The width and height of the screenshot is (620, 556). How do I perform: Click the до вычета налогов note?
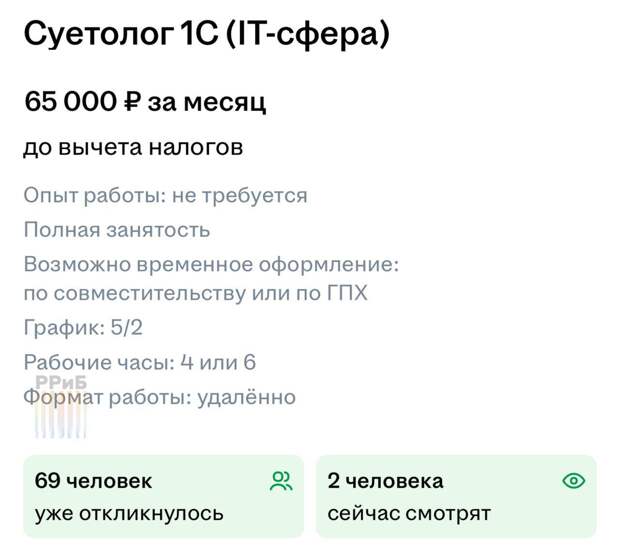tap(133, 148)
